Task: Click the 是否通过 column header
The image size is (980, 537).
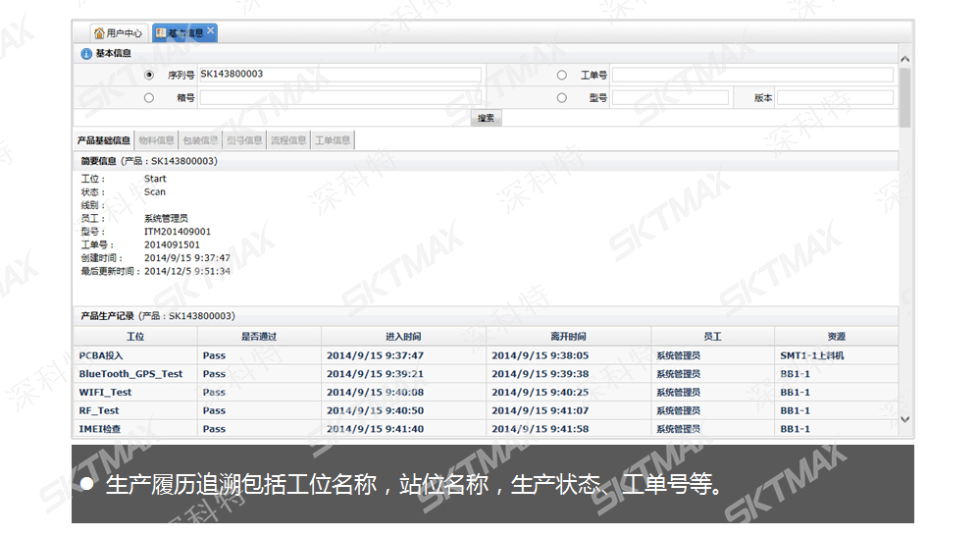Action: tap(259, 337)
